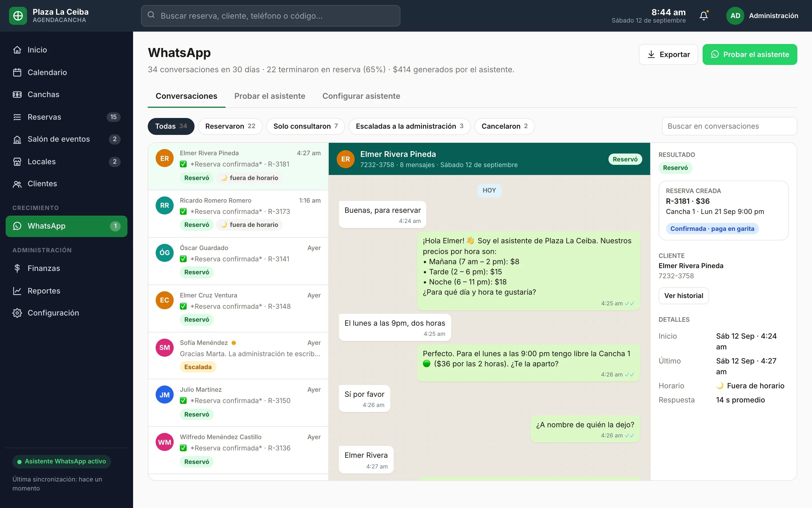
Task: Click Ver historial button
Action: [x=683, y=296]
